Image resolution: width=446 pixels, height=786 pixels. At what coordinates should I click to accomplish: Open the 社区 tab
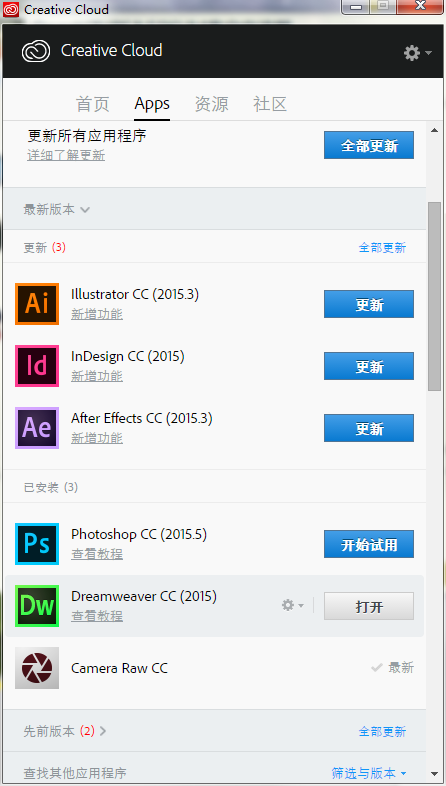coord(270,104)
